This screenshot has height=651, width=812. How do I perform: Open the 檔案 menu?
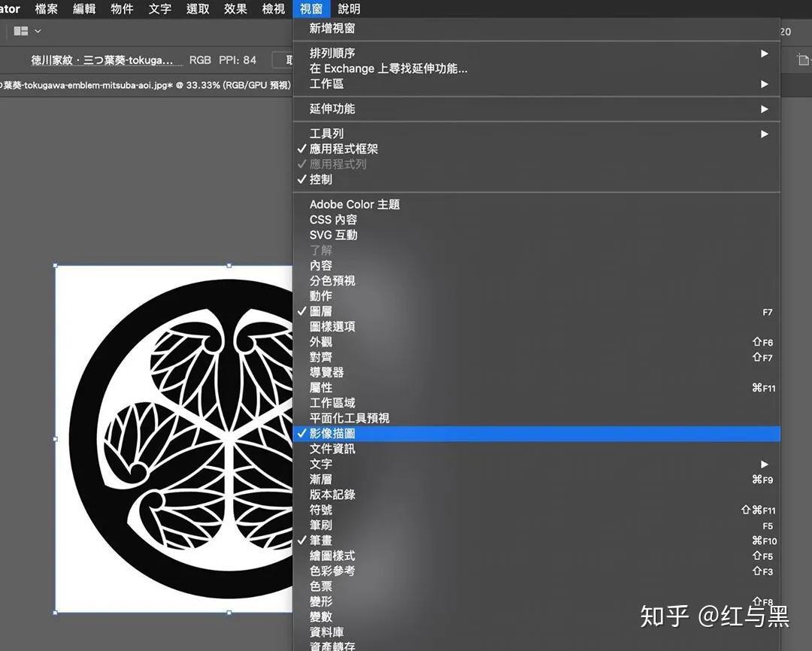46,9
